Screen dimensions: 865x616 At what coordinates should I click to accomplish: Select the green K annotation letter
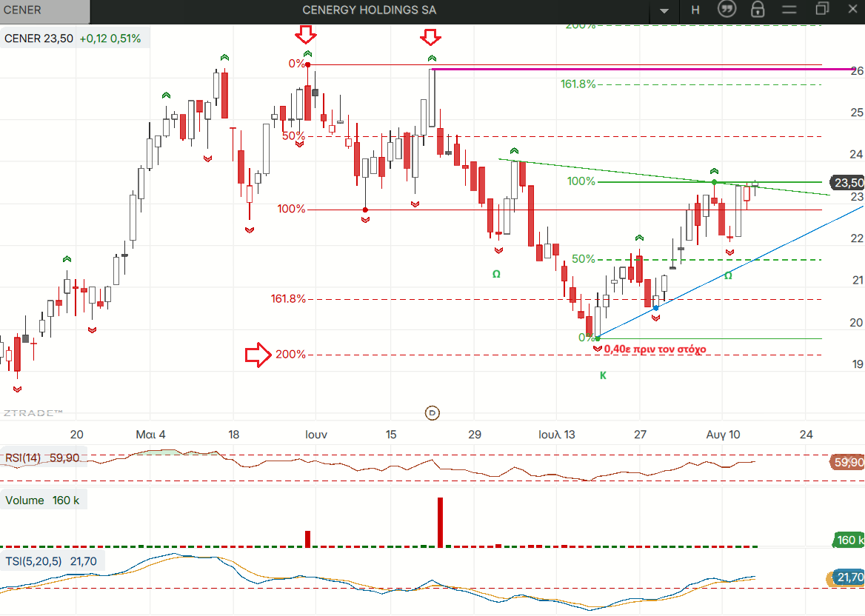[603, 375]
